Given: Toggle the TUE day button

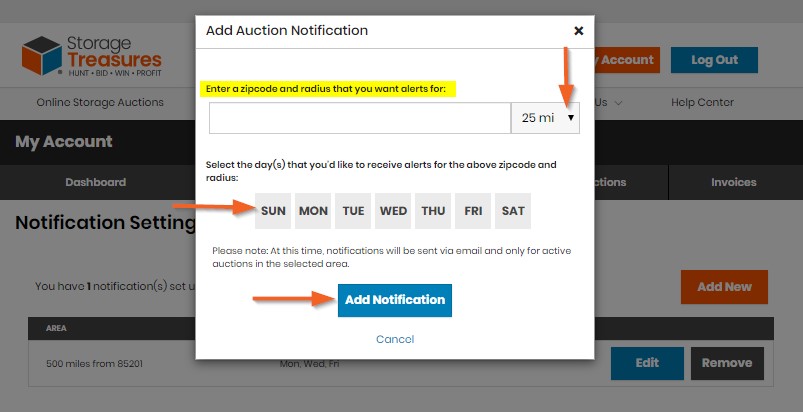Looking at the screenshot, I should click(353, 211).
